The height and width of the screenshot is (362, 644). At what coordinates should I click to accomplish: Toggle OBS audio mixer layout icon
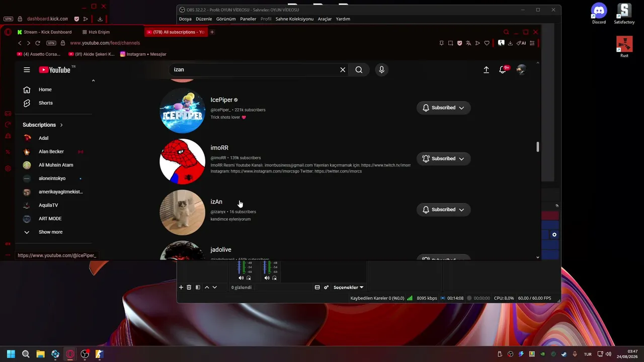coord(317,287)
